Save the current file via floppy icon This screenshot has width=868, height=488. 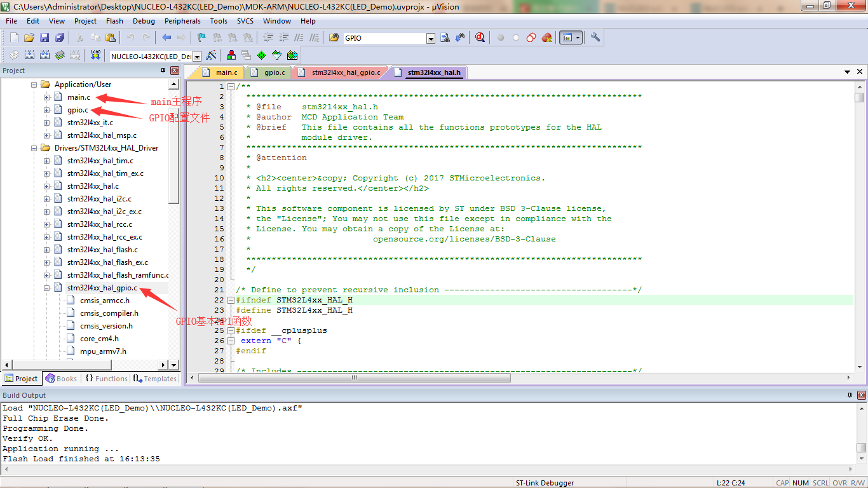pyautogui.click(x=44, y=38)
